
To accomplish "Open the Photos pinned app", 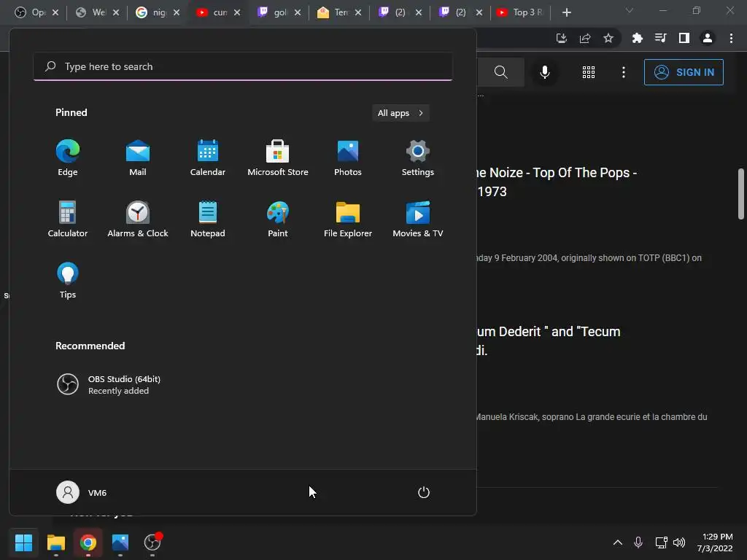I will (348, 158).
